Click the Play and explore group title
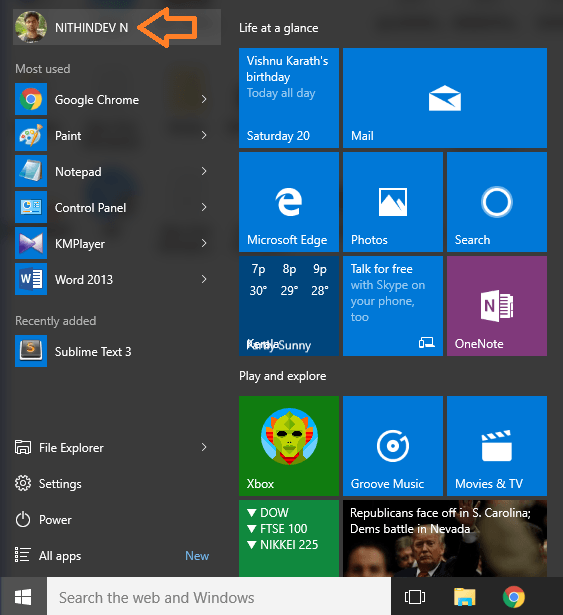 [x=282, y=376]
